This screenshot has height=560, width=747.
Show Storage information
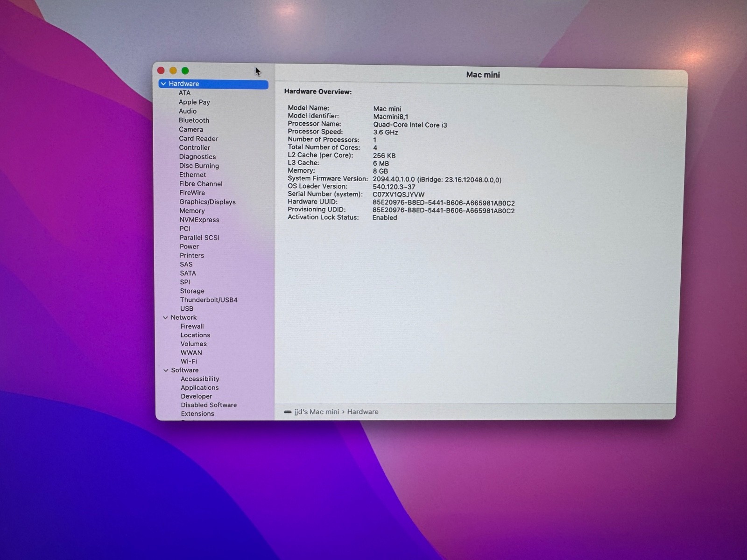point(192,291)
